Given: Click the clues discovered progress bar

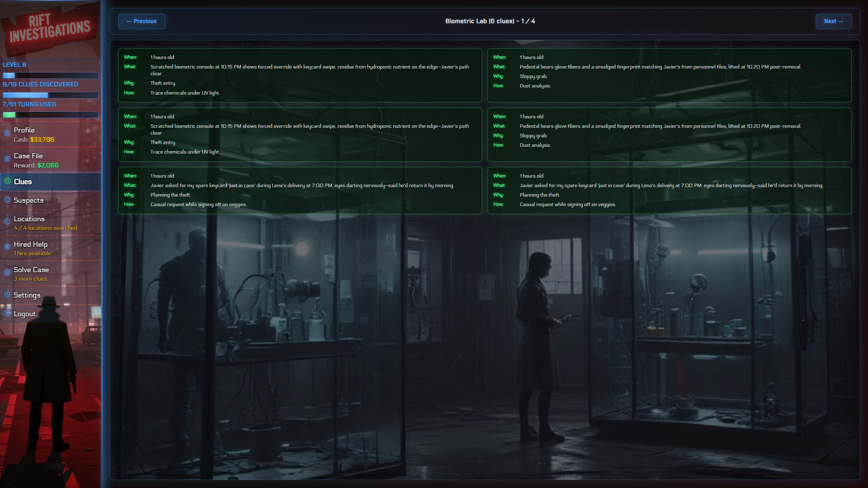Looking at the screenshot, I should tap(50, 95).
